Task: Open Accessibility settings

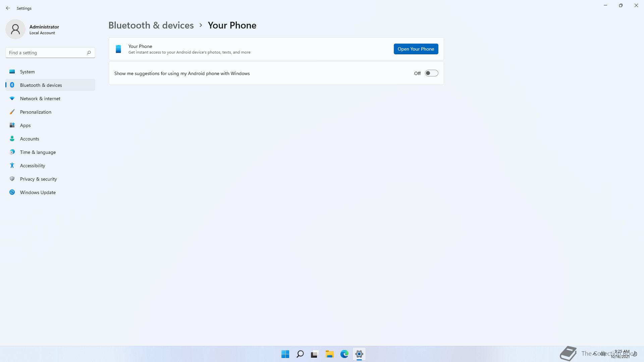Action: click(50, 166)
